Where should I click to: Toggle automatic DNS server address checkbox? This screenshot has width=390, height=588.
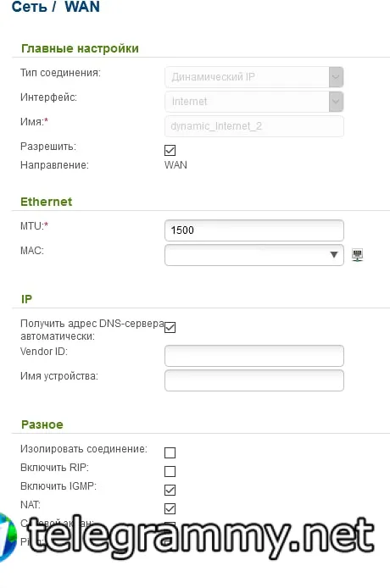pyautogui.click(x=170, y=327)
